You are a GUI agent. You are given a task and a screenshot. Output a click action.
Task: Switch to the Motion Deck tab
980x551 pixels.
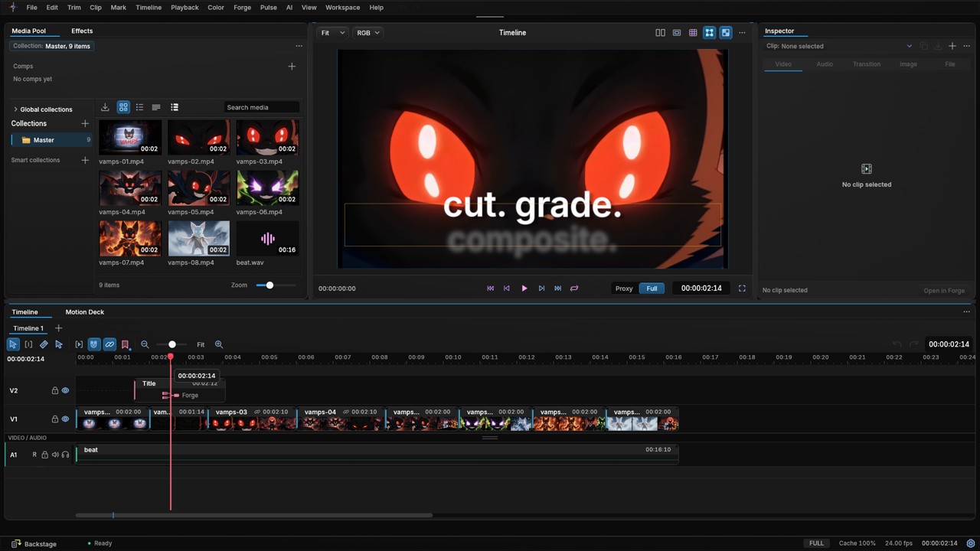[85, 312]
